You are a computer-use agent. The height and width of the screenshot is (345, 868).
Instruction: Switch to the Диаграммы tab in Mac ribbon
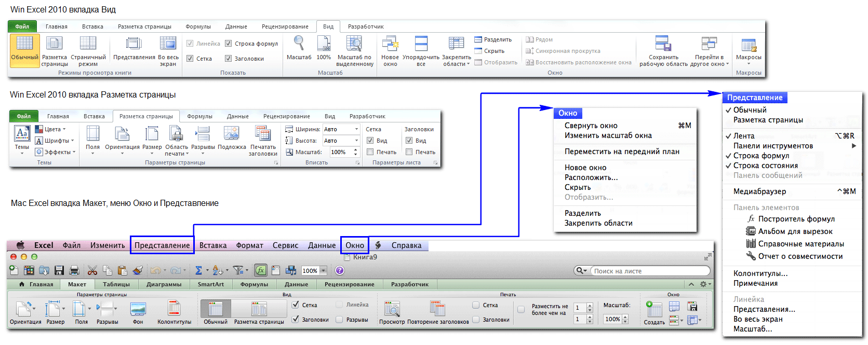click(x=164, y=284)
